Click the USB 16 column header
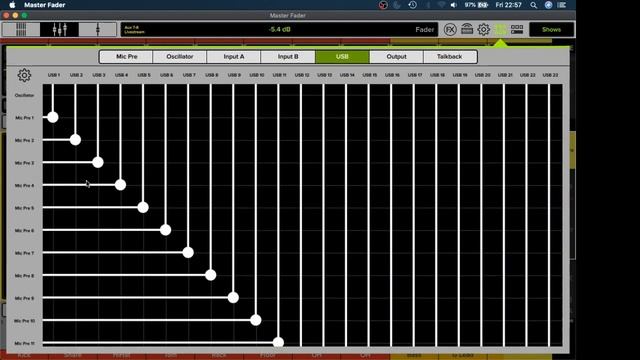The width and height of the screenshot is (640, 360). pos(392,75)
